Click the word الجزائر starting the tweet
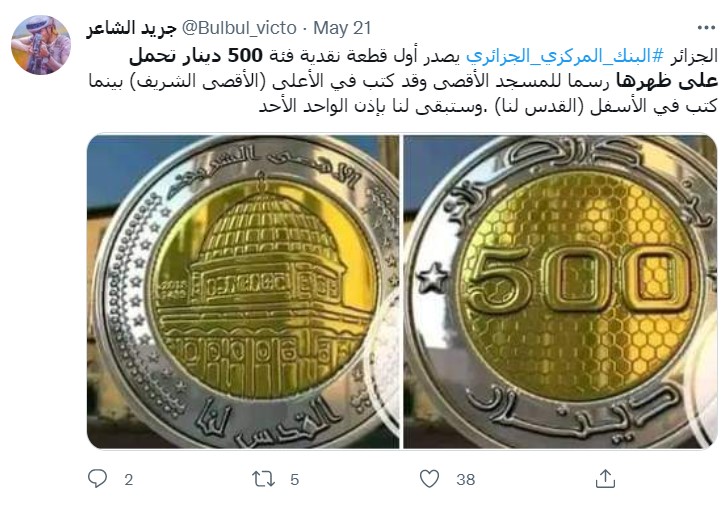 (693, 56)
